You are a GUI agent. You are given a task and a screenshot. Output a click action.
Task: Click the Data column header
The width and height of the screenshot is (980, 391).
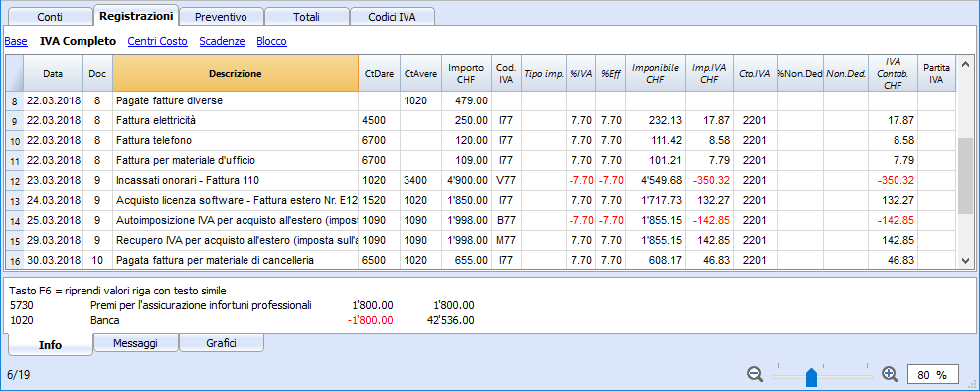pos(53,74)
